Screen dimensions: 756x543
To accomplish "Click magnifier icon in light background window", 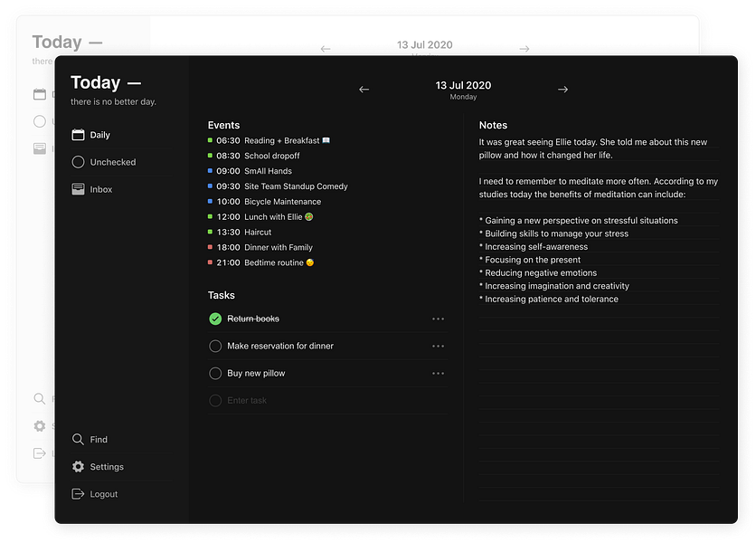I will pos(40,399).
